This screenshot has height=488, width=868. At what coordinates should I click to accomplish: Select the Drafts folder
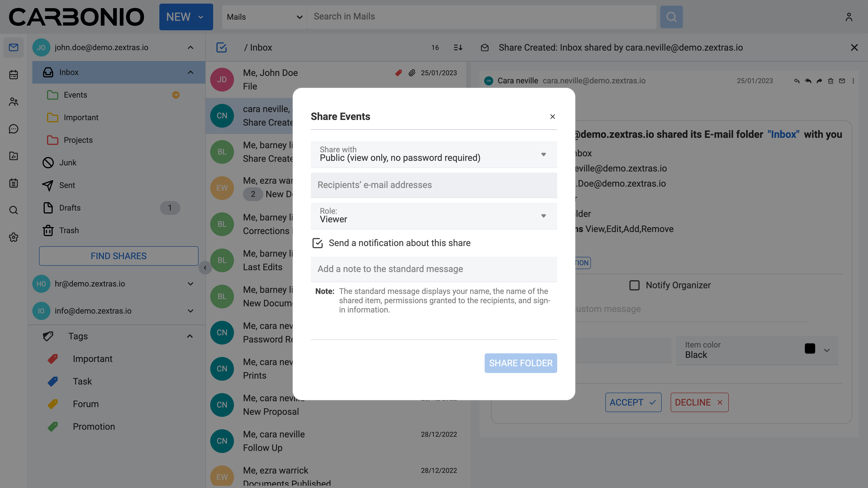tap(70, 208)
